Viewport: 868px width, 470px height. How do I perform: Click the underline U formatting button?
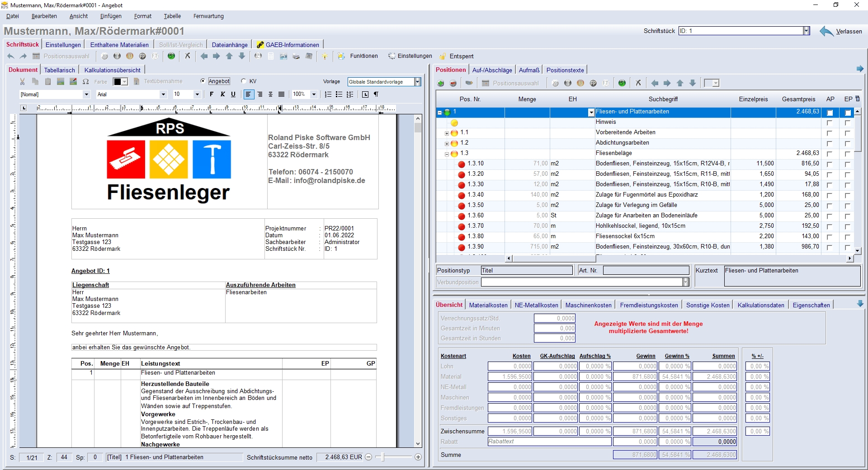[x=233, y=94]
